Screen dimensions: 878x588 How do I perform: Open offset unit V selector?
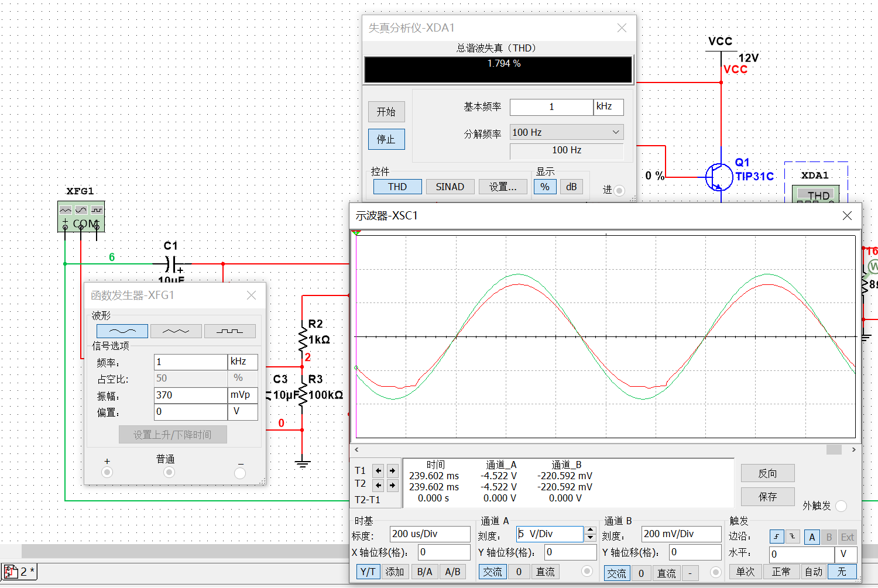pyautogui.click(x=242, y=411)
